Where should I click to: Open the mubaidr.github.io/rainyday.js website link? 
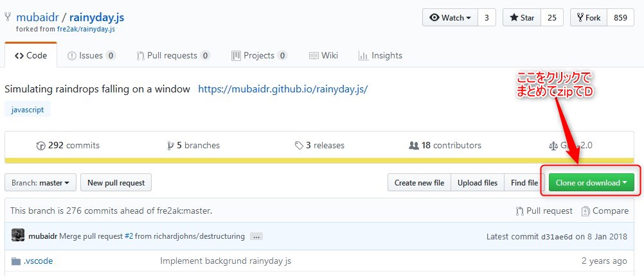click(x=283, y=89)
